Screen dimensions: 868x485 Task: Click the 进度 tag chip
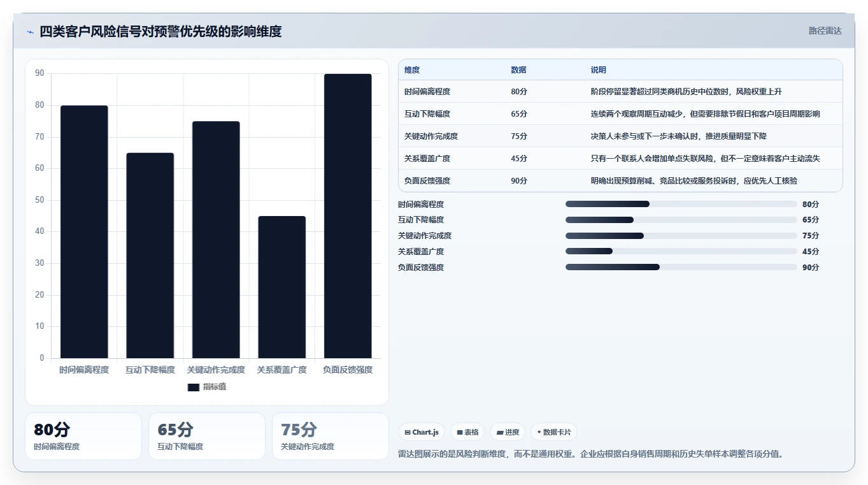[x=508, y=432]
